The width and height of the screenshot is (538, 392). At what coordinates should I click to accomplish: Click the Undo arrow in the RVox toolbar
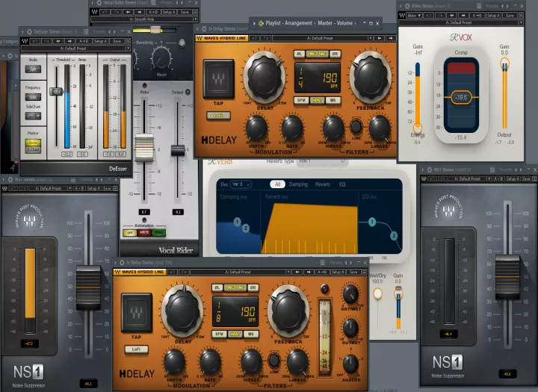pyautogui.click(x=429, y=16)
